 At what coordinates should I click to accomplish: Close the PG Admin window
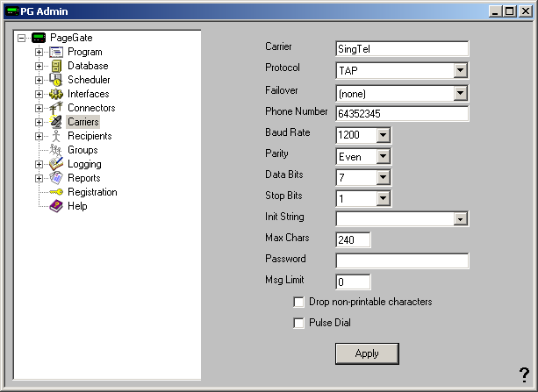tap(526, 11)
